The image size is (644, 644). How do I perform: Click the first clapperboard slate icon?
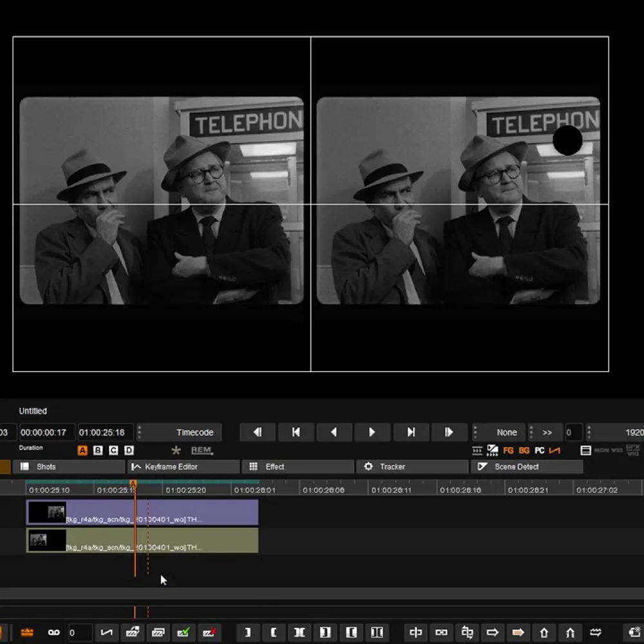(x=132, y=632)
